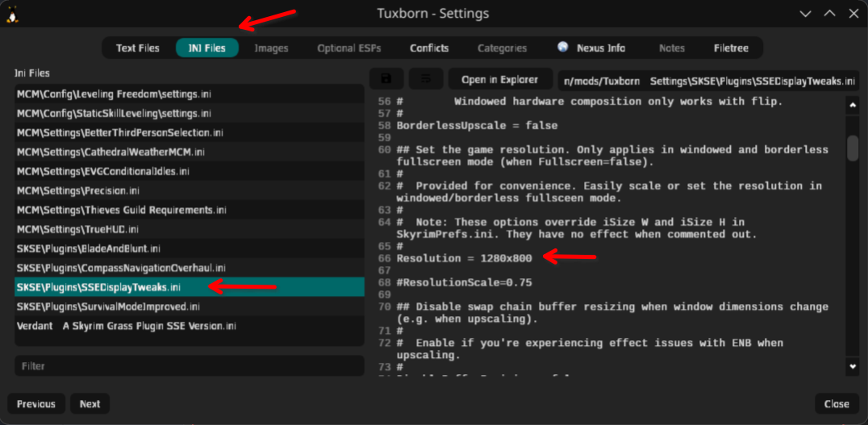Click the Previous button
The image size is (868, 425).
coord(36,404)
